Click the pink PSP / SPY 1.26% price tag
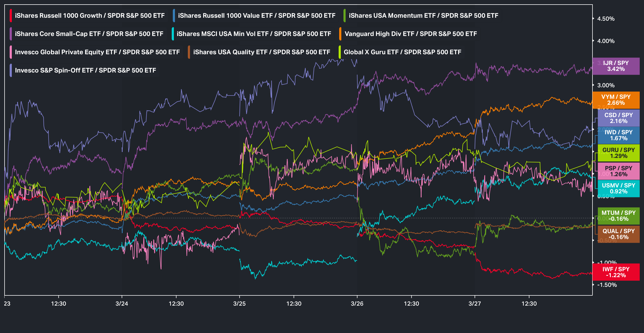 tap(619, 171)
